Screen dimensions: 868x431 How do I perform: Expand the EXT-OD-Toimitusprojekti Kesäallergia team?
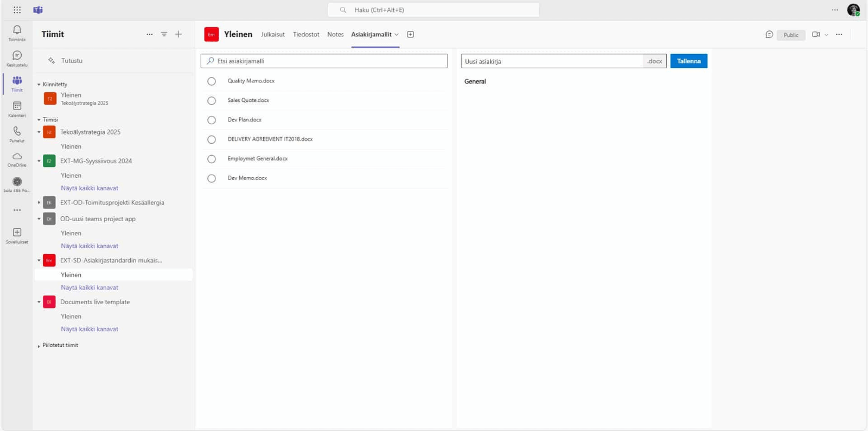click(39, 203)
